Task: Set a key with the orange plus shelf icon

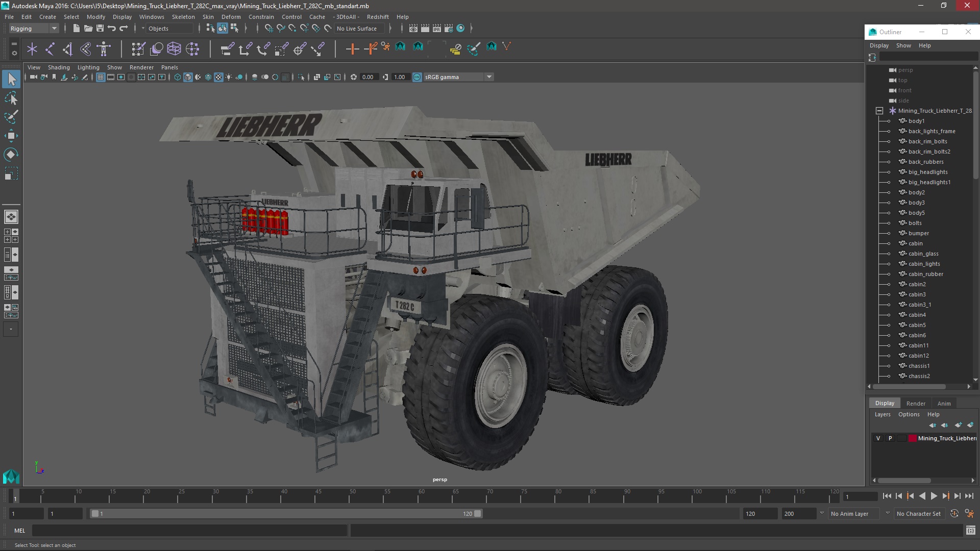Action: [x=352, y=49]
